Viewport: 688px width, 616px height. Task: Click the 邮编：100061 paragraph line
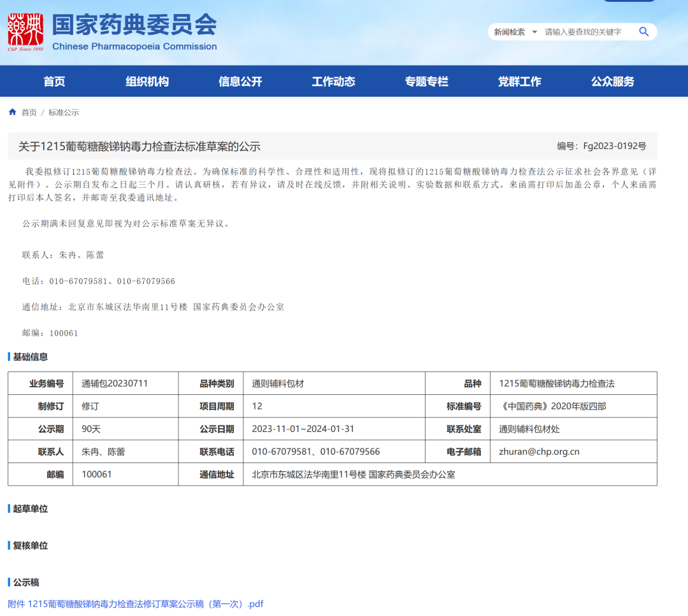click(x=50, y=333)
